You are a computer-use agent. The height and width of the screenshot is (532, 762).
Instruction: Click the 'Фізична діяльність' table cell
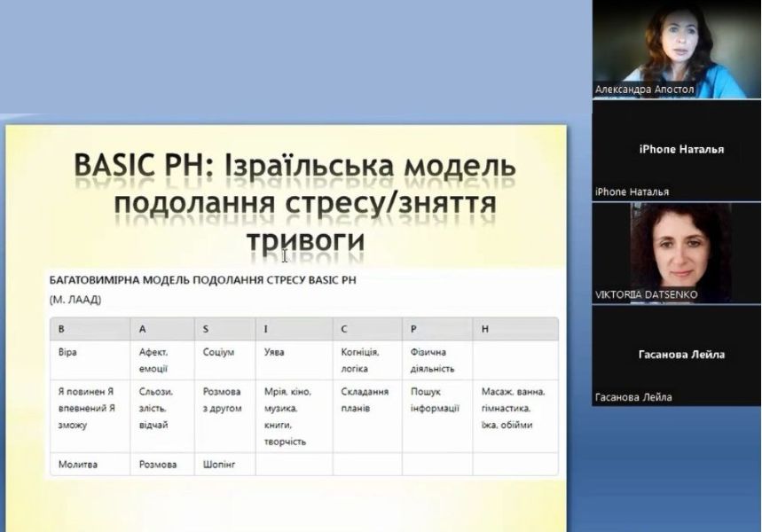click(x=437, y=360)
